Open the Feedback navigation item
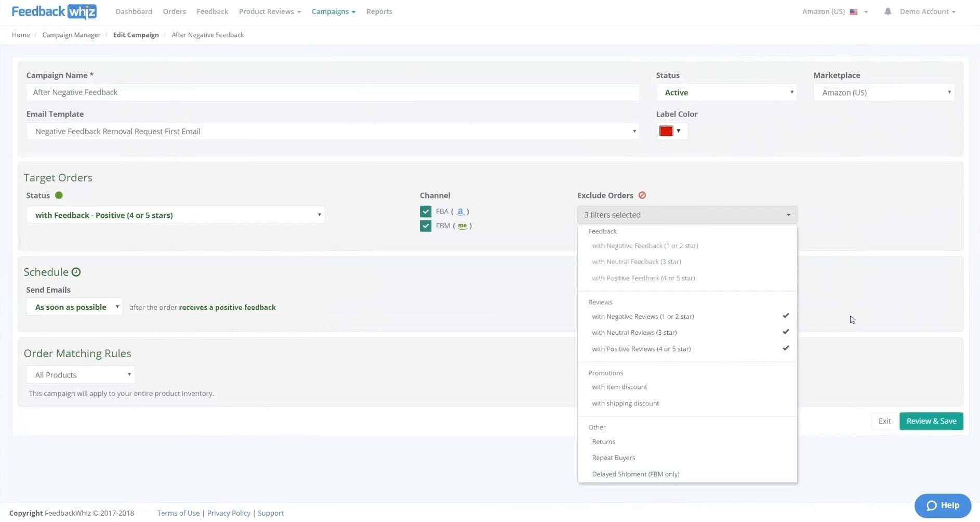Viewport: 980px width, 522px height. [212, 11]
